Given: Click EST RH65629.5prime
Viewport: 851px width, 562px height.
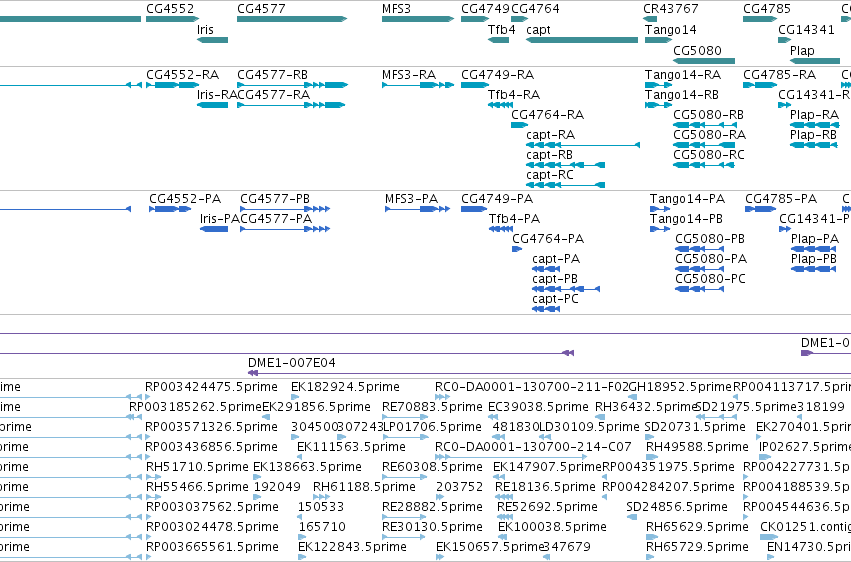Looking at the screenshot, I should 697,527.
